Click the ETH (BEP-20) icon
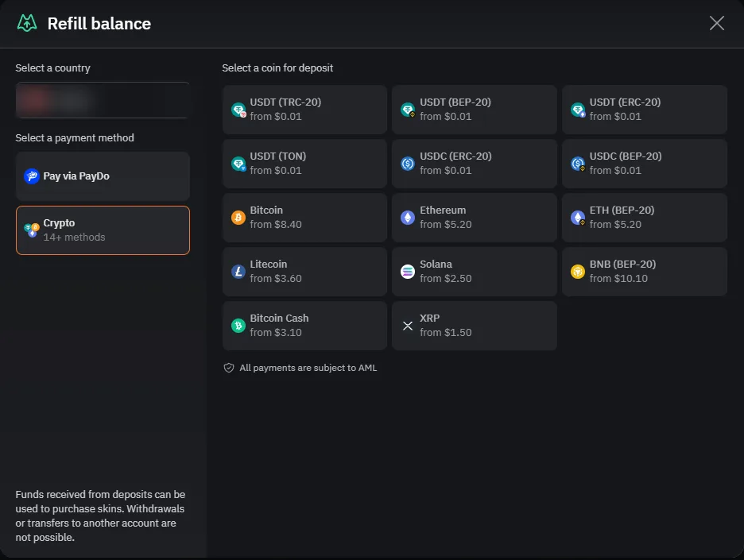The height and width of the screenshot is (560, 744). pyautogui.click(x=578, y=218)
